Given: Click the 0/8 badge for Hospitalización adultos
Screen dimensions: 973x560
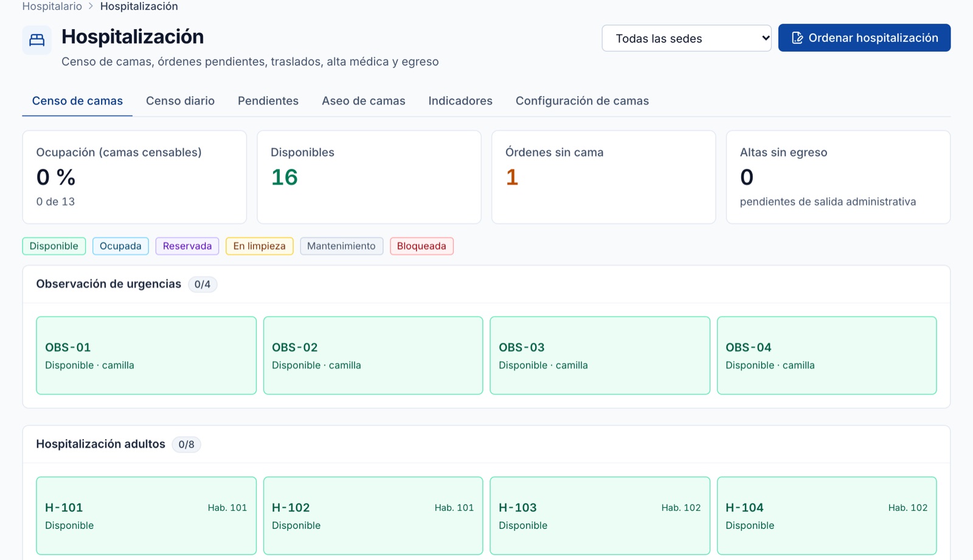Looking at the screenshot, I should (187, 444).
